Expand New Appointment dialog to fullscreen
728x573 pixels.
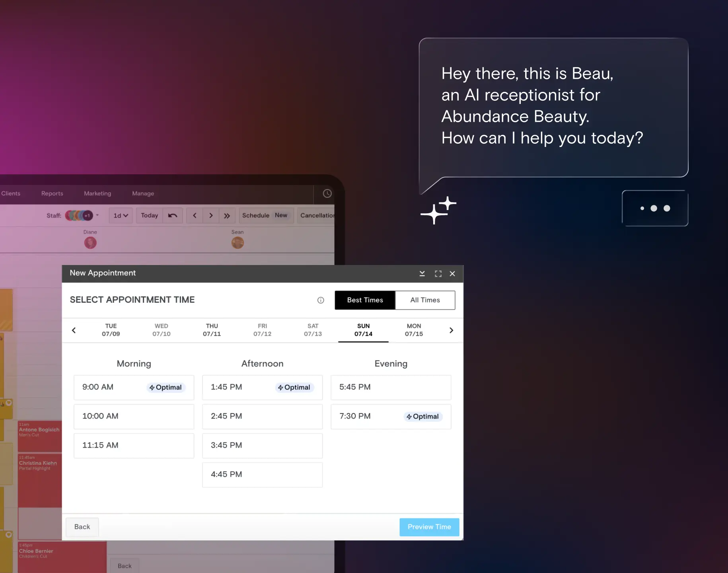(438, 274)
